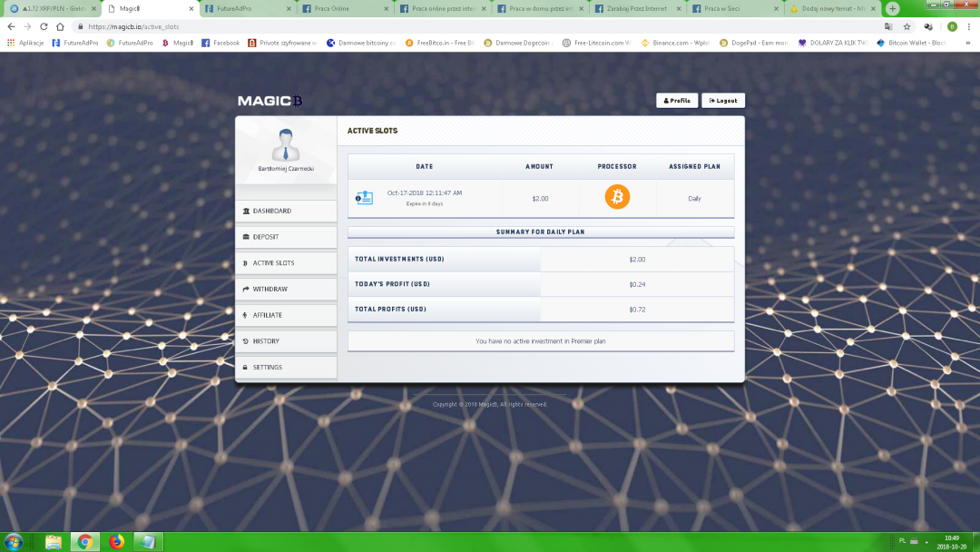Screen dimensions: 980x552
Task: Go to the browser home page icon
Action: [59, 27]
